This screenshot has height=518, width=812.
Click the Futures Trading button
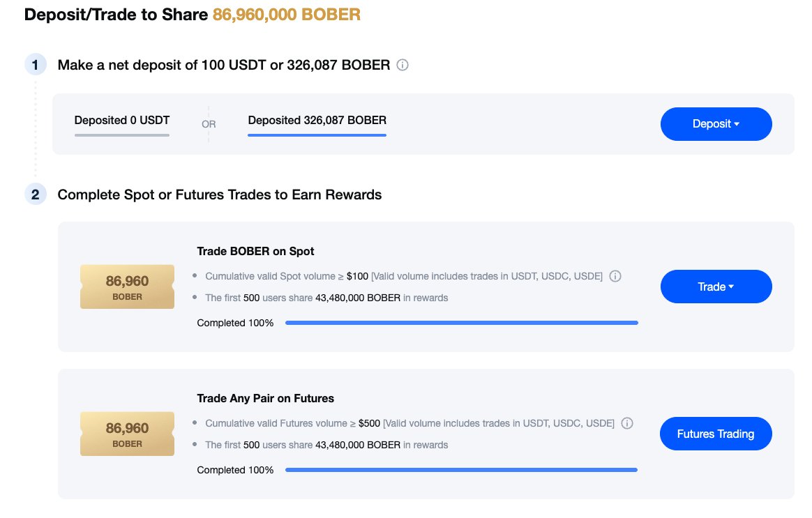716,434
